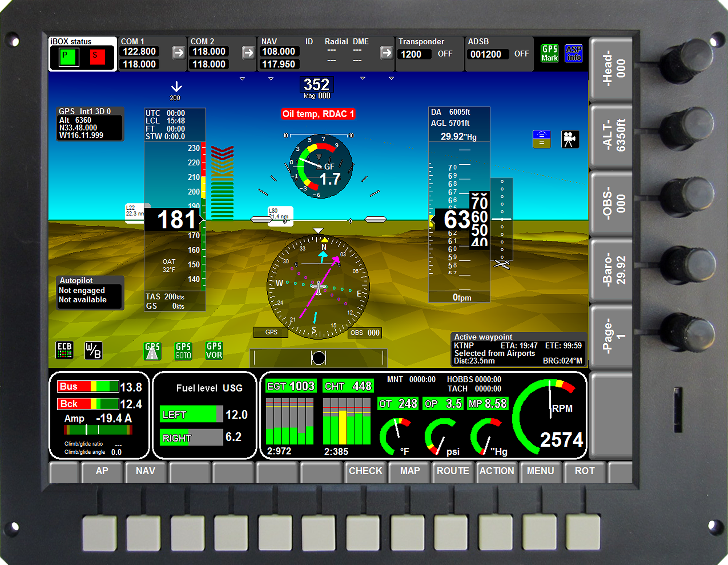Tap the Bck backup voltage bar
728x565 pixels.
tap(88, 404)
